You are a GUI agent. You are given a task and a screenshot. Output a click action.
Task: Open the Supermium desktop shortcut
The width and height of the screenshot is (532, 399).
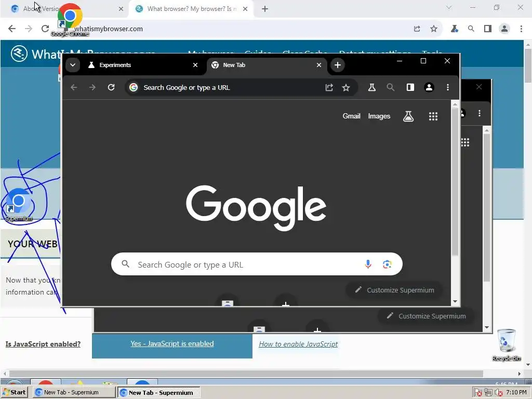(x=18, y=205)
